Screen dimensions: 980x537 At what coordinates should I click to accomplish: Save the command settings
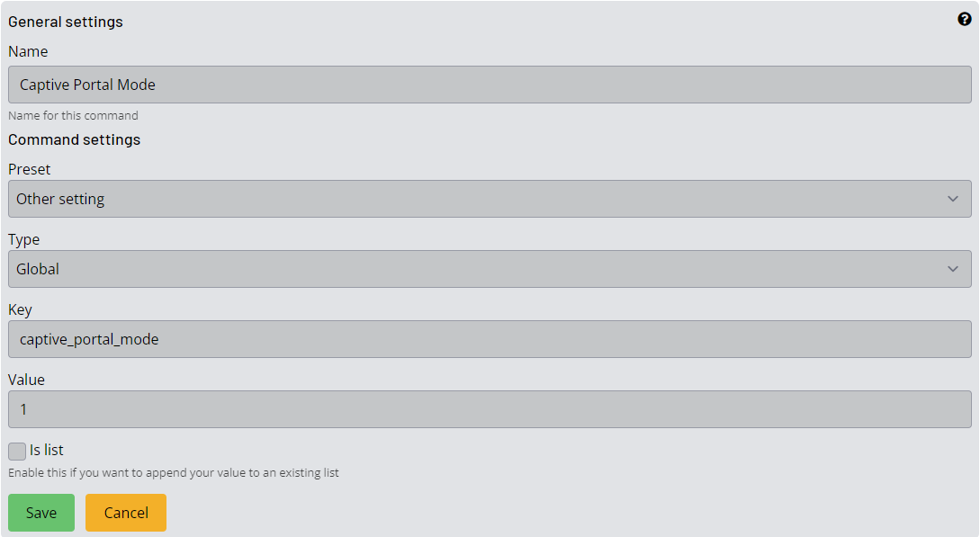tap(41, 513)
